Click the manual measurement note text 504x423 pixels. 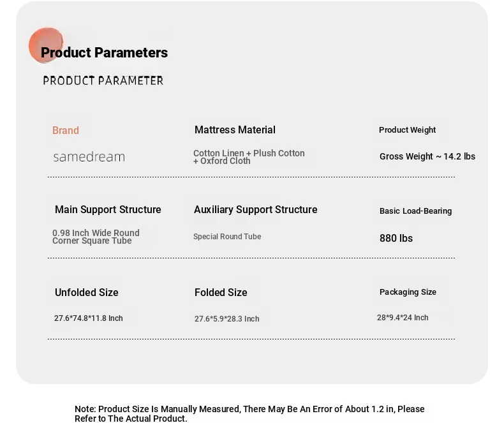(249, 413)
